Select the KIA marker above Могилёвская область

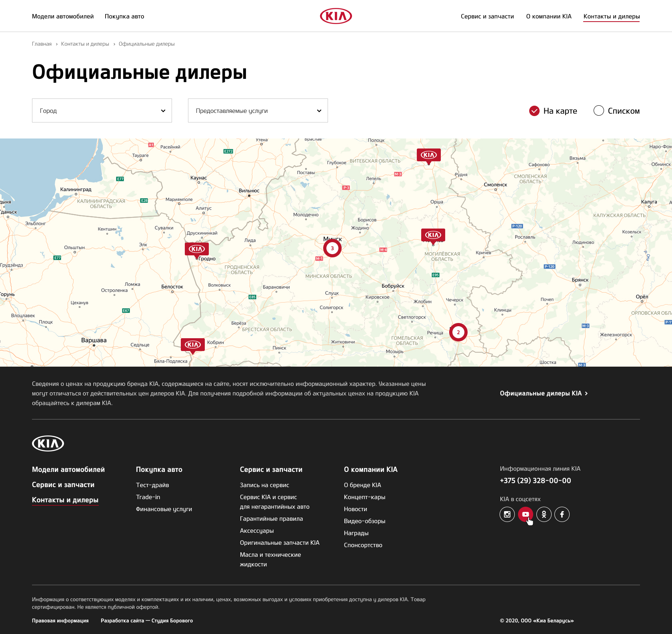tap(433, 236)
